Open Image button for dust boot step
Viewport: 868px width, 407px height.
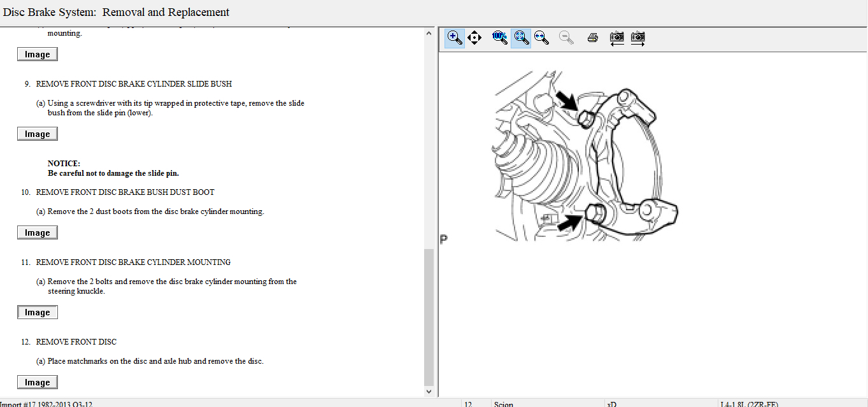point(38,233)
